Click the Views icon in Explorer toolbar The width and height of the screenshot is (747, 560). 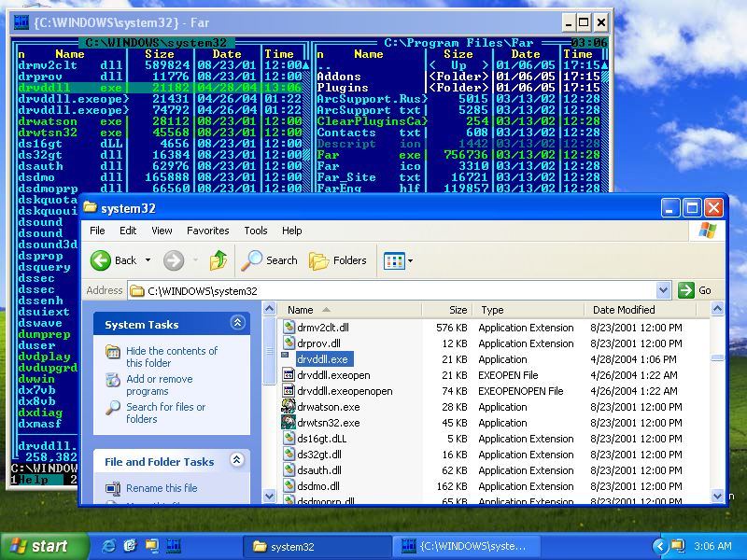pos(394,260)
